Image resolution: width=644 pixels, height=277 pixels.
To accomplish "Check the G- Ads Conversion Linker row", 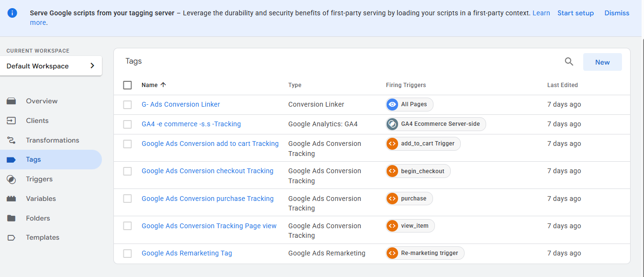I will pos(127,105).
